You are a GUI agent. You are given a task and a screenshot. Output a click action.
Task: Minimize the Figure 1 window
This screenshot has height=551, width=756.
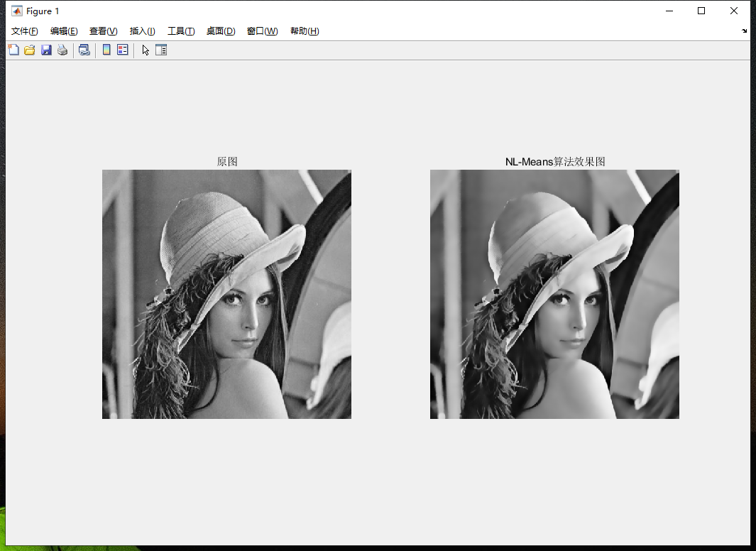tap(669, 11)
